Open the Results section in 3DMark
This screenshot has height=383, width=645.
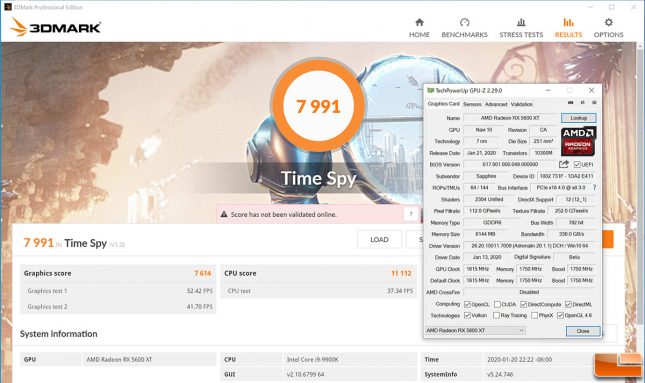pos(568,28)
